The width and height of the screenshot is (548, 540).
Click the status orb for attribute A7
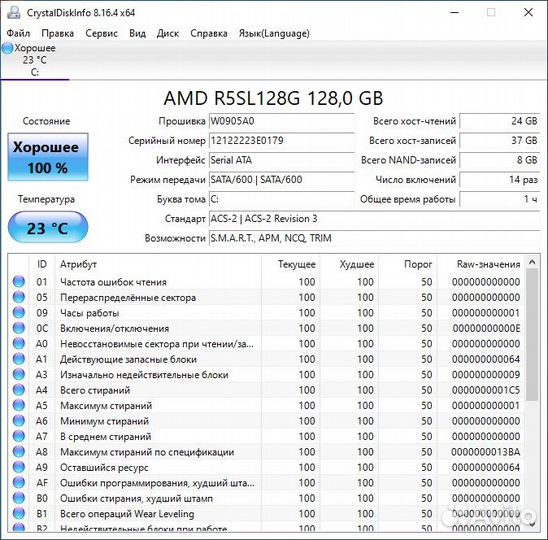pyautogui.click(x=19, y=436)
